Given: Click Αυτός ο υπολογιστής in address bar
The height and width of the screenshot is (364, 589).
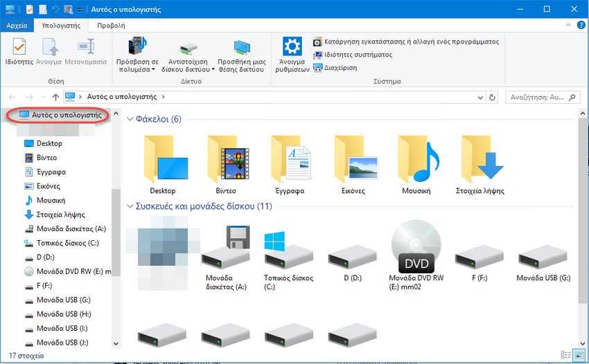Looking at the screenshot, I should pyautogui.click(x=122, y=97).
